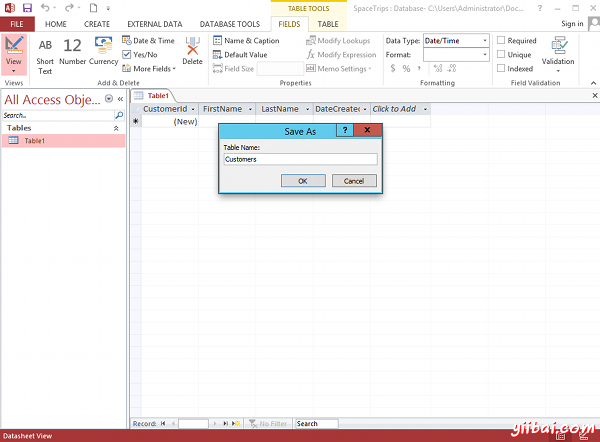Select Table1 in the navigation pane
600x442 pixels.
click(35, 141)
